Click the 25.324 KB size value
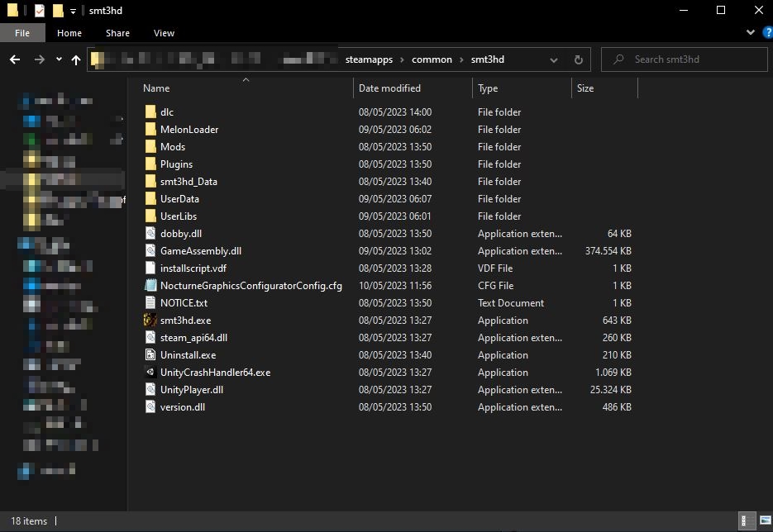The width and height of the screenshot is (773, 532). coord(611,389)
